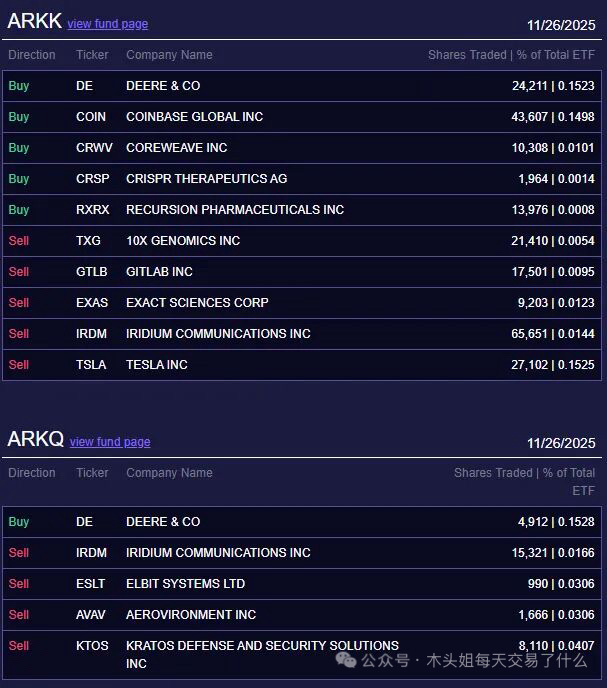607x688 pixels.
Task: Open the ARKQ view fund page link
Action: tap(110, 441)
